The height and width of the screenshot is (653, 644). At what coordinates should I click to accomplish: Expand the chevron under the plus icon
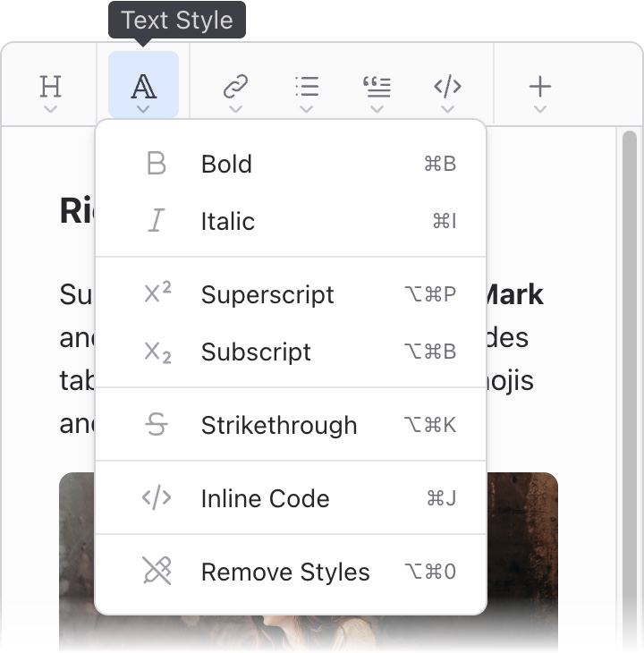pyautogui.click(x=540, y=109)
